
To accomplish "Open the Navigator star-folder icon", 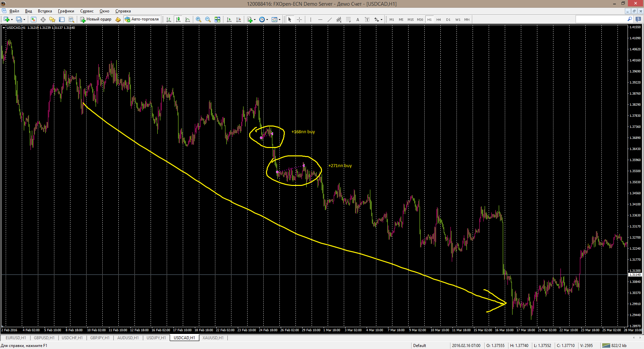I will [x=52, y=19].
